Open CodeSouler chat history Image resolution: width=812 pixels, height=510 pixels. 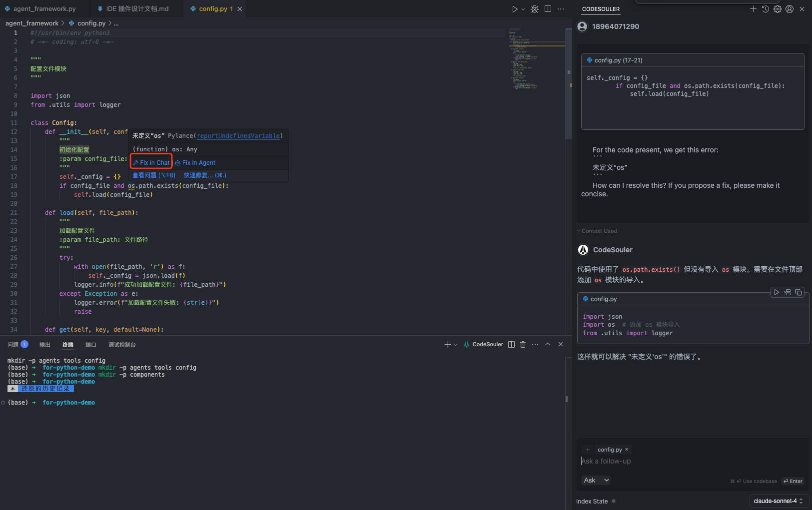coord(765,9)
